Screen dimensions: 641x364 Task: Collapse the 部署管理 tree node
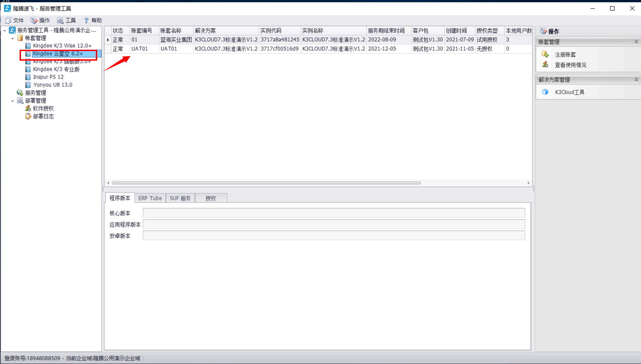(13, 101)
